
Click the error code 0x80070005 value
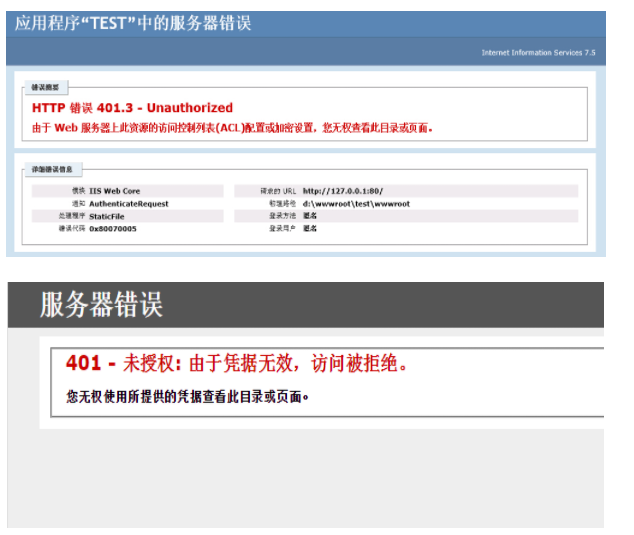[113, 228]
